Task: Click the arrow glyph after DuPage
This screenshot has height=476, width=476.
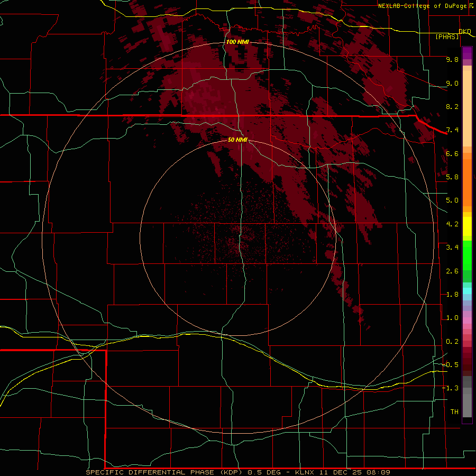Action: (x=471, y=6)
